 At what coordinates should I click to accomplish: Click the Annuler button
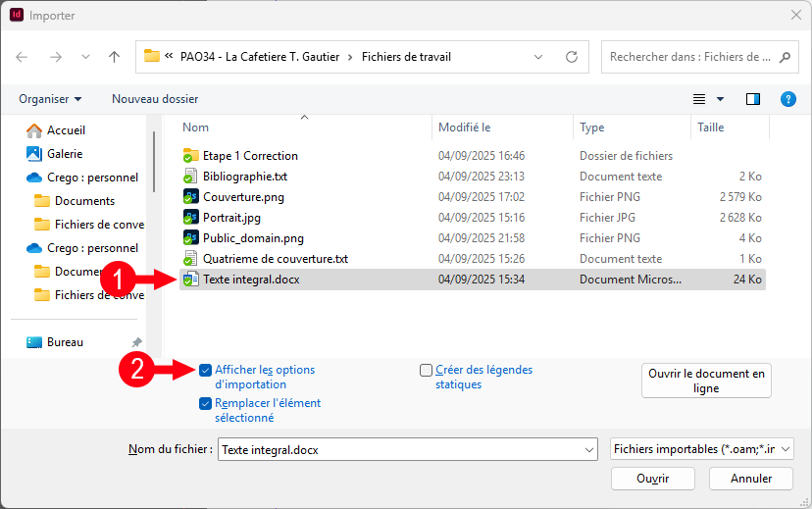coord(751,479)
